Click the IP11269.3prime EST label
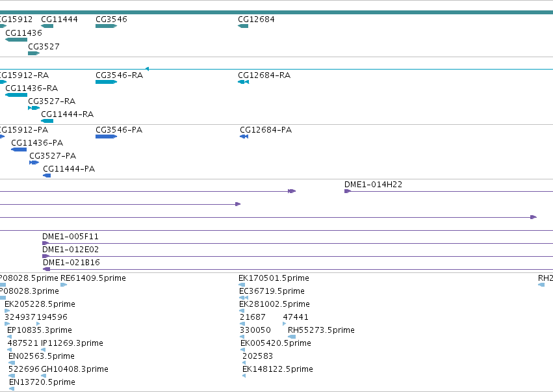This screenshot has width=553, height=392. point(72,343)
